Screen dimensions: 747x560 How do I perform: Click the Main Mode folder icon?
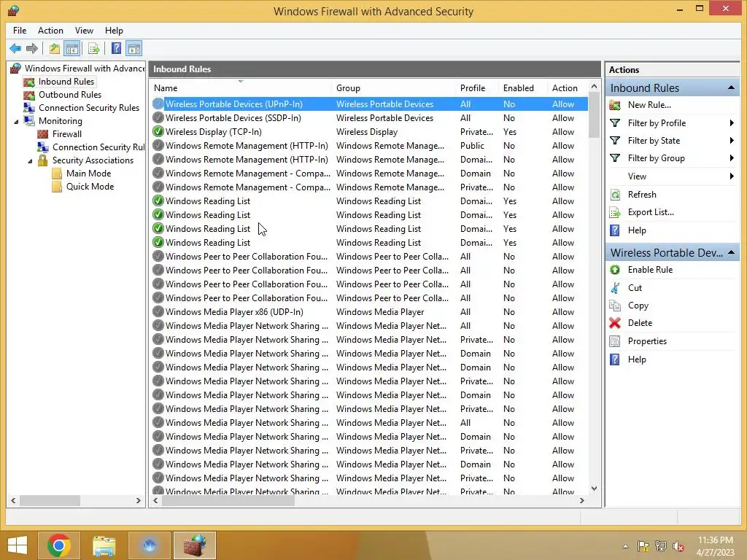[57, 174]
